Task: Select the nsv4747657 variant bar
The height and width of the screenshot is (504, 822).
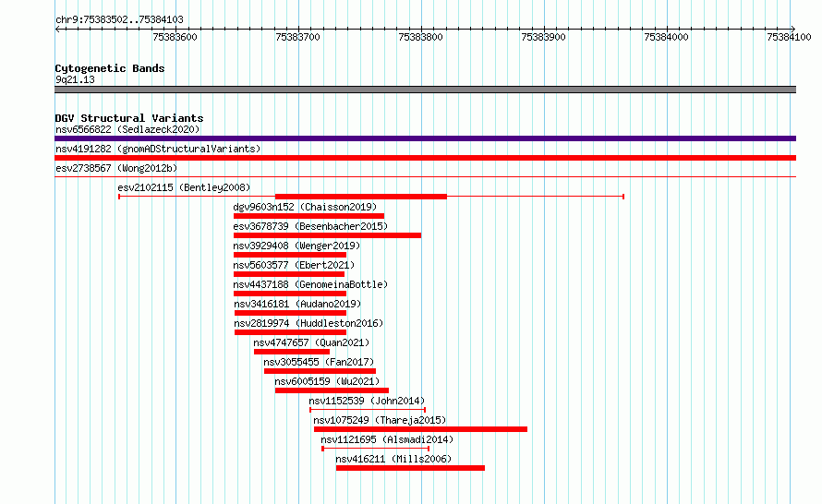Action: coord(292,352)
